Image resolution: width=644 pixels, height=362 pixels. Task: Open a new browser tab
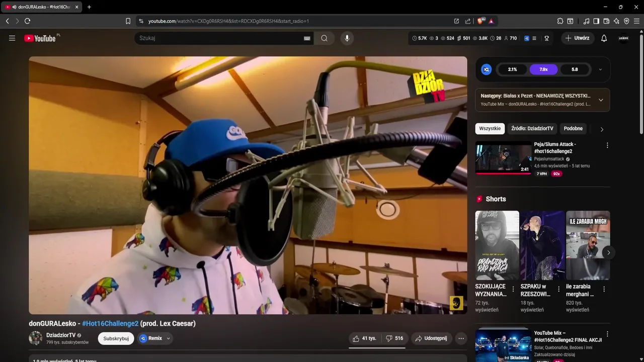(89, 7)
